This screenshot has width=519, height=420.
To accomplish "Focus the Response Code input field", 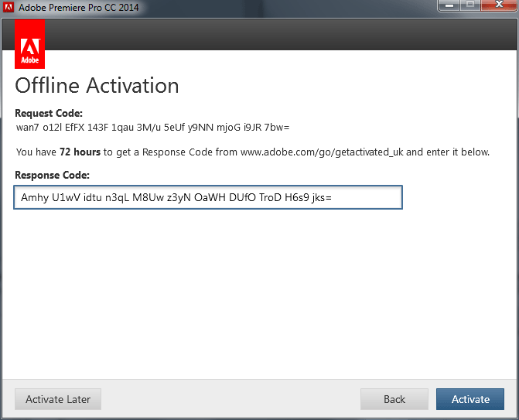I will point(208,197).
